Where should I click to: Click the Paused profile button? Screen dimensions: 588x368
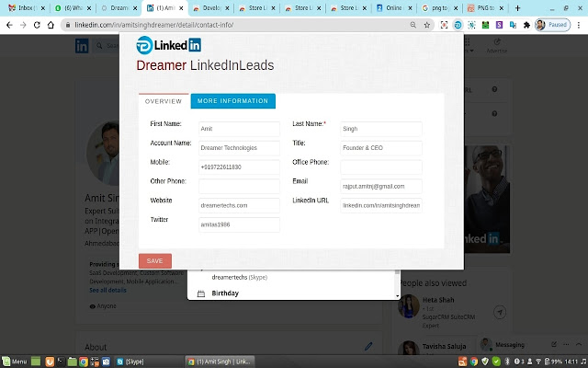coord(552,25)
